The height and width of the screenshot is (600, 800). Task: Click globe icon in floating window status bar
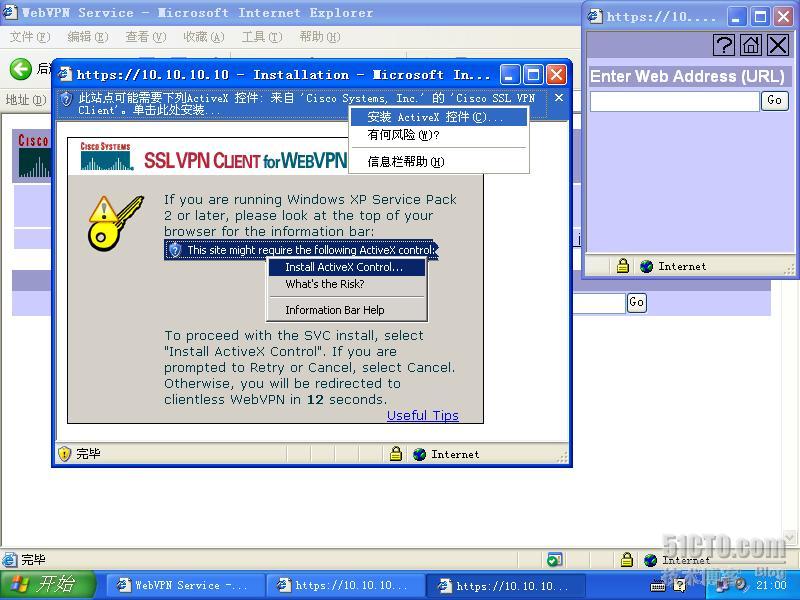coord(646,266)
